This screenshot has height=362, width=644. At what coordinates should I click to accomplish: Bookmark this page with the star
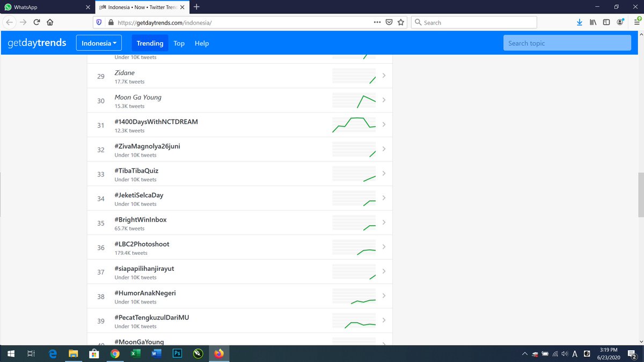[401, 23]
